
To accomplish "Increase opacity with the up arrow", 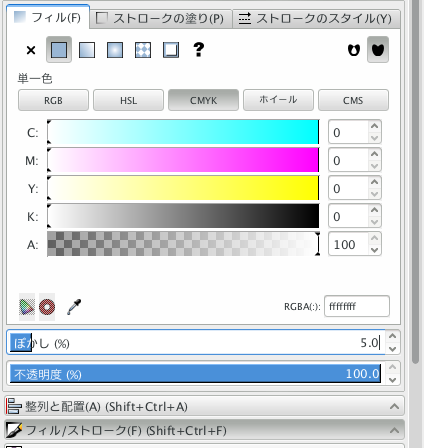I will click(x=393, y=367).
